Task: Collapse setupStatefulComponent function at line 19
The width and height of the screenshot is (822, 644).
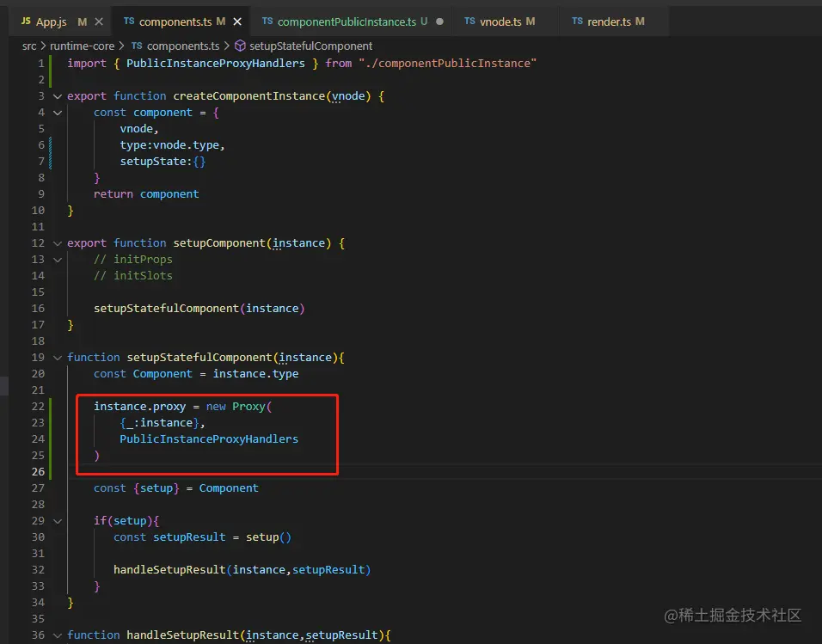Action: click(x=58, y=358)
